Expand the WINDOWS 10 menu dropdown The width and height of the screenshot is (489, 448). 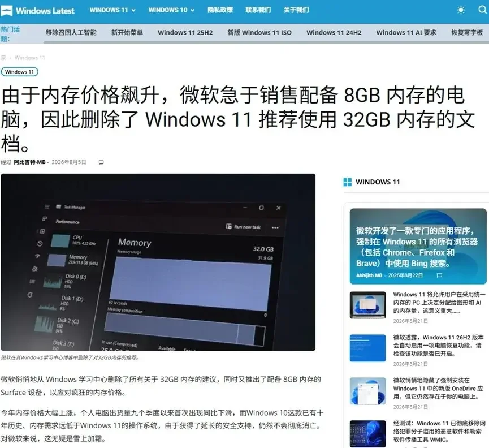(x=171, y=10)
